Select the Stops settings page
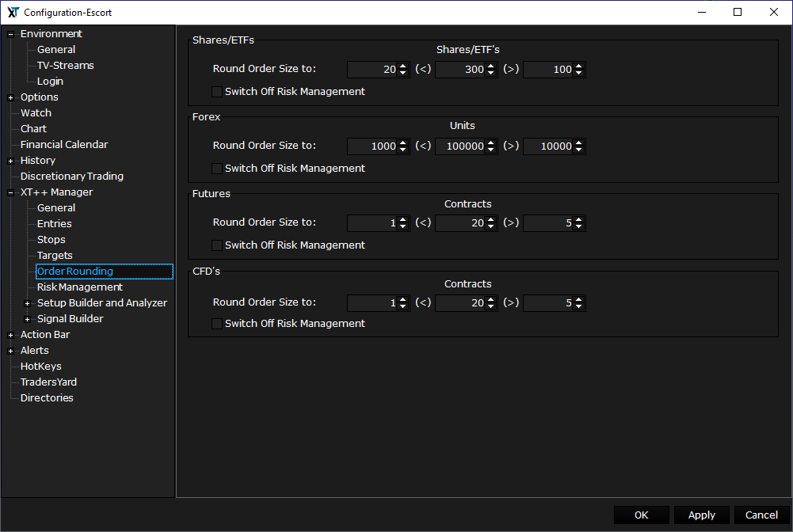This screenshot has width=793, height=532. coord(51,239)
